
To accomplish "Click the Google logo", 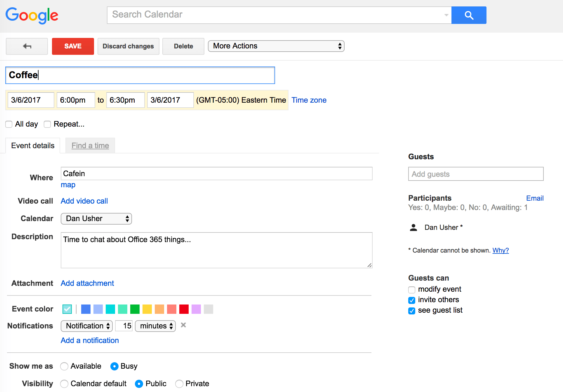I will (x=32, y=15).
